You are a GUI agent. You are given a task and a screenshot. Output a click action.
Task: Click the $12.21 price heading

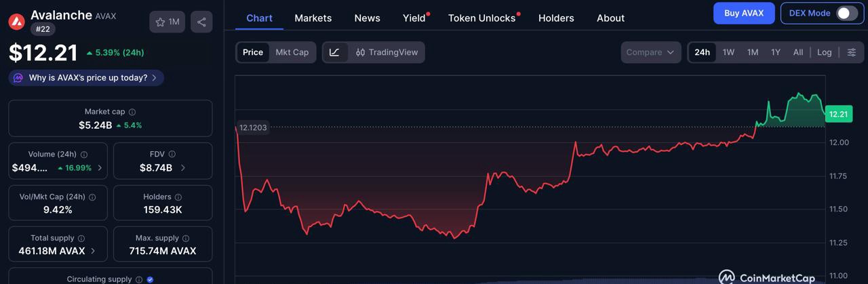pos(43,53)
